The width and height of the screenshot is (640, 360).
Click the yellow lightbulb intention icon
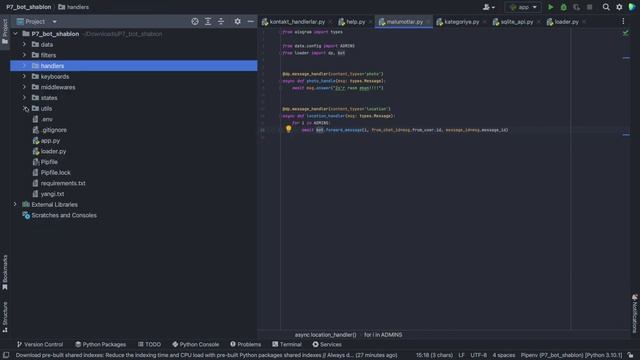(x=289, y=129)
